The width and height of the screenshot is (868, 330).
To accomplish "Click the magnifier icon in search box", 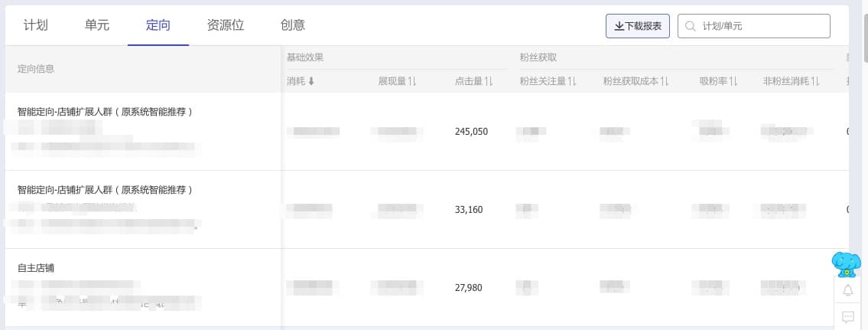I will 691,26.
